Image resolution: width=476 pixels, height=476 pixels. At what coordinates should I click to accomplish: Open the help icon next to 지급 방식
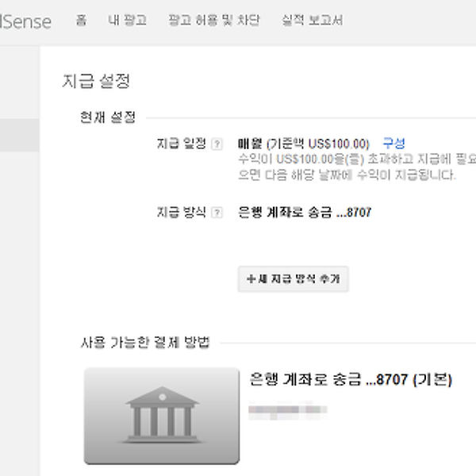(x=217, y=213)
